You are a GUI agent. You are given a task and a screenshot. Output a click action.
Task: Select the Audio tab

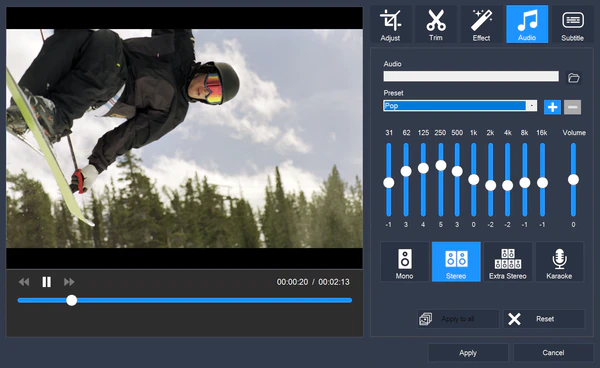coord(527,24)
